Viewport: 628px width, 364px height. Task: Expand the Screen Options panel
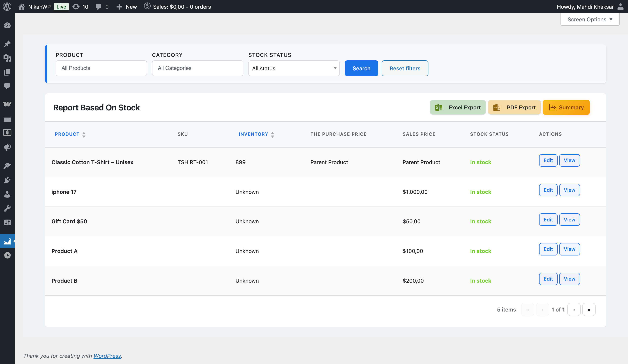[590, 19]
